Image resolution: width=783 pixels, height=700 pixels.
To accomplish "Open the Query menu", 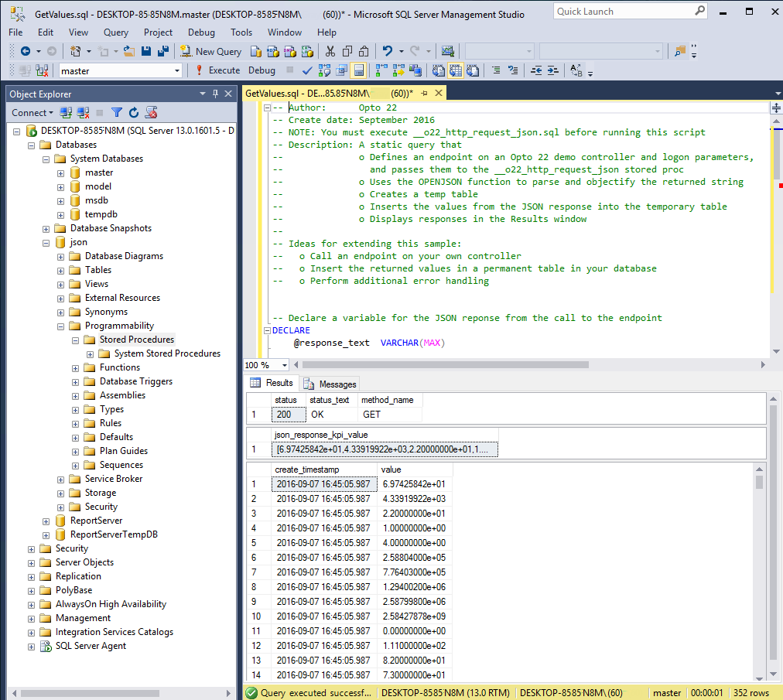I will click(x=116, y=32).
